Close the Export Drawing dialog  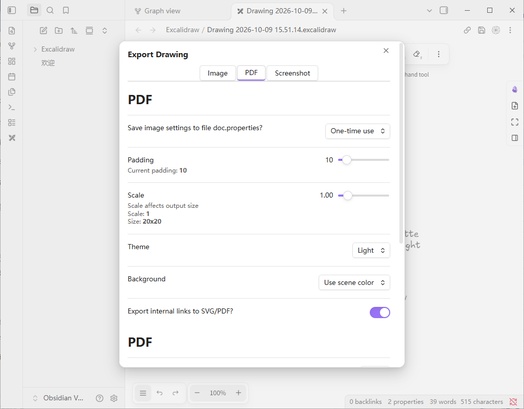(x=386, y=50)
